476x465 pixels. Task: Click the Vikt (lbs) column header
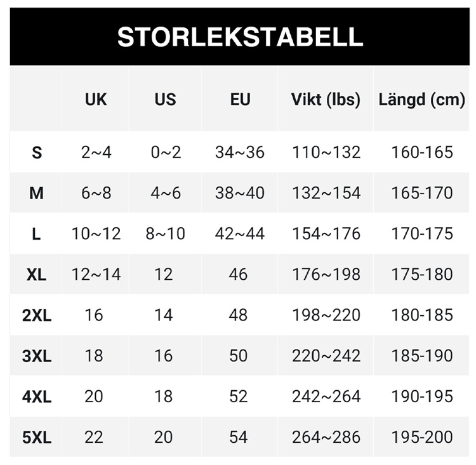pos(326,100)
